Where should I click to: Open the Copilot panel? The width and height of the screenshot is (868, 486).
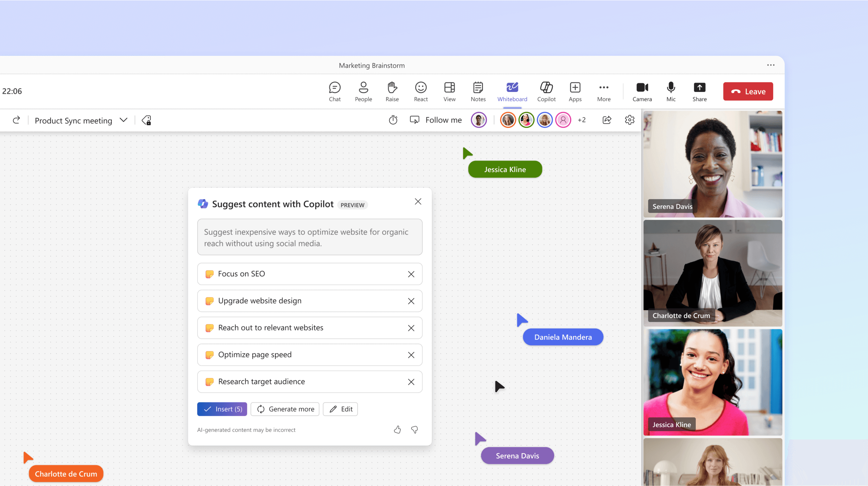click(x=547, y=91)
